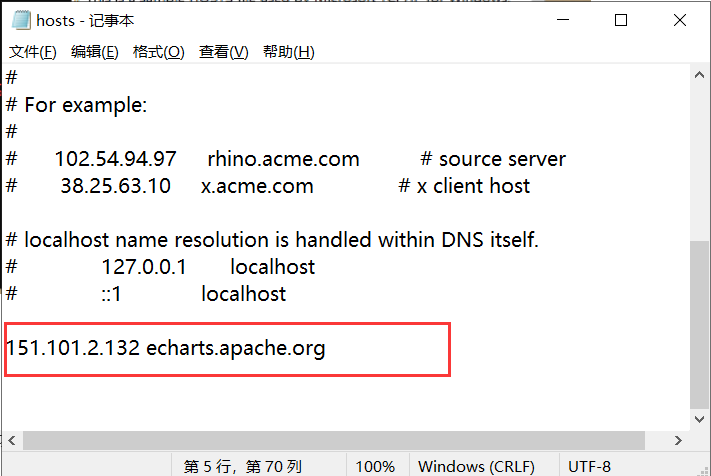Open the 帮助(H) menu
711x476 pixels.
(x=288, y=52)
